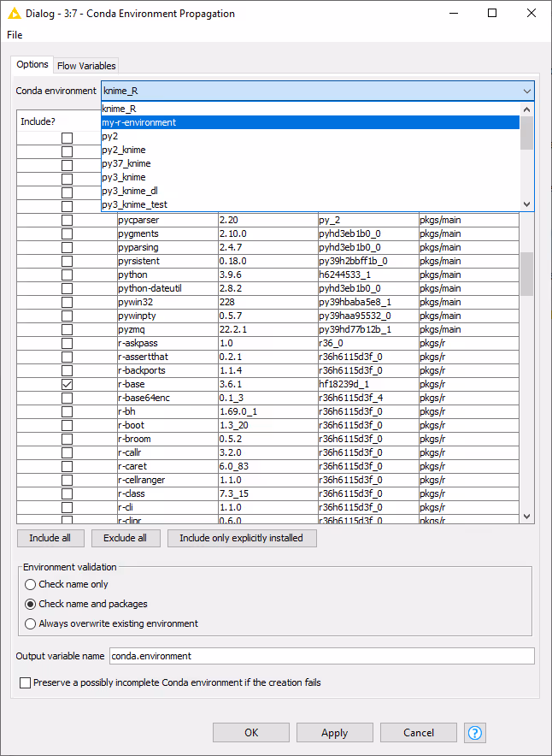
Task: Click the help question mark icon
Action: [476, 733]
